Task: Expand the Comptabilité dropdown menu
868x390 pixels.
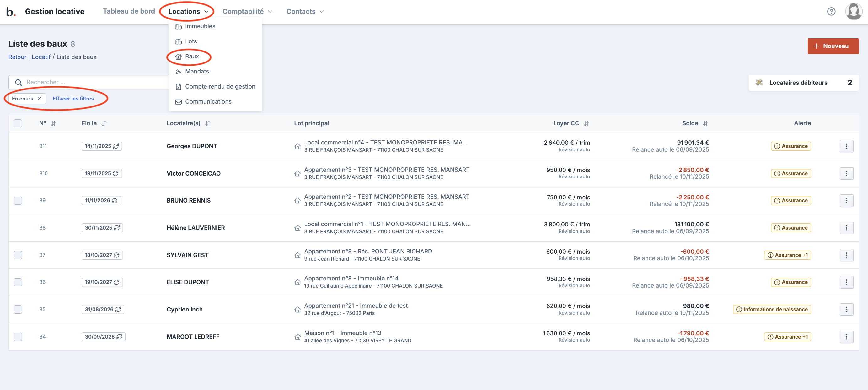Action: (247, 11)
